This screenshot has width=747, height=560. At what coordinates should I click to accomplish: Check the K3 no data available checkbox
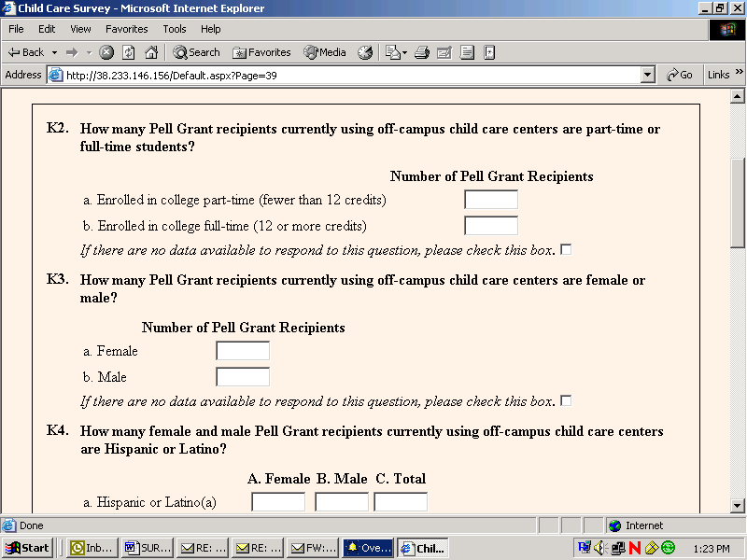click(x=566, y=401)
